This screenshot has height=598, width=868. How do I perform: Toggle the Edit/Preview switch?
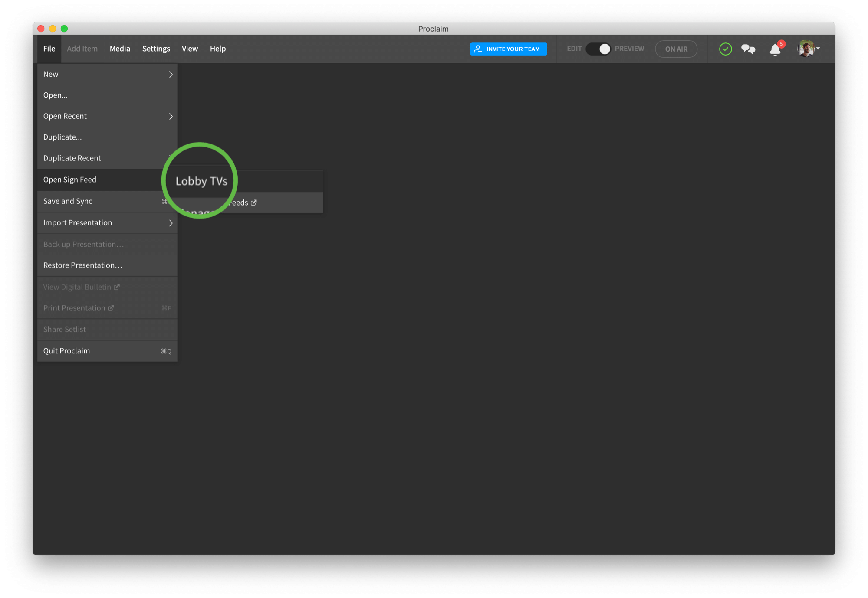(598, 49)
